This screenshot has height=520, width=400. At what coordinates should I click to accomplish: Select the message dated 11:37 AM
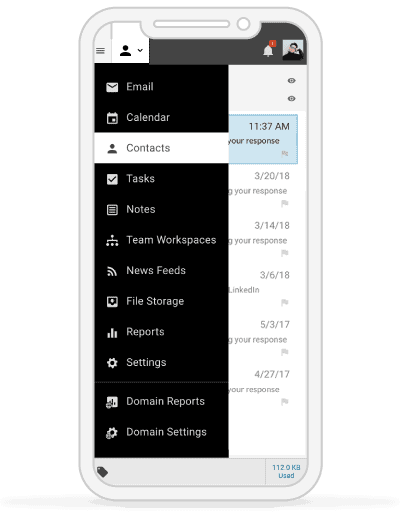click(263, 139)
